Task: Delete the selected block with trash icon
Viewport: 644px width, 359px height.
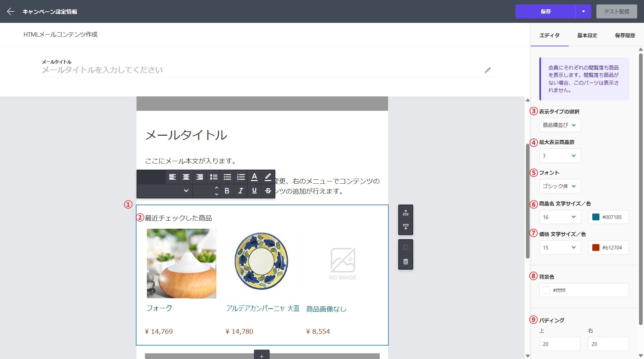Action: [x=406, y=262]
